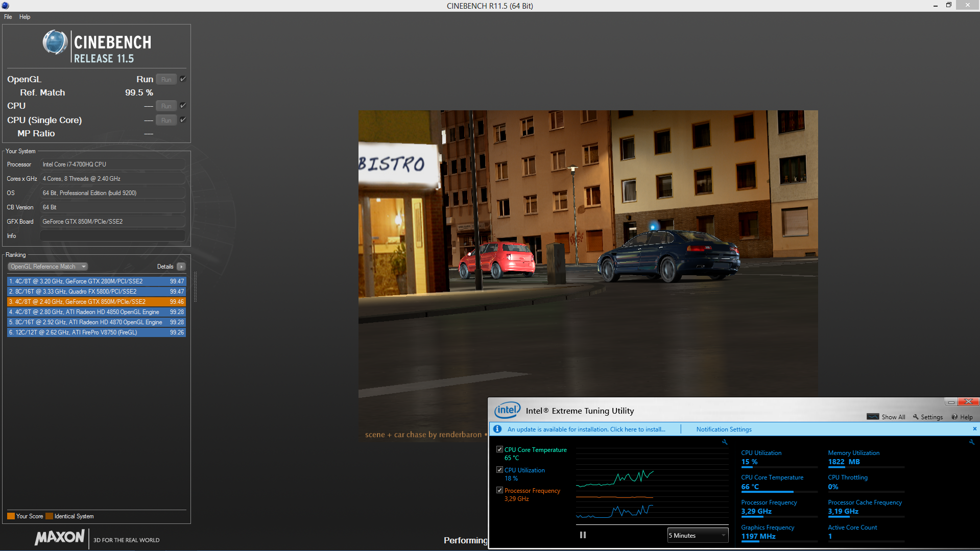Click the GFX Board field GeForce GTX 850M
Screen dimensions: 980x551
click(112, 222)
